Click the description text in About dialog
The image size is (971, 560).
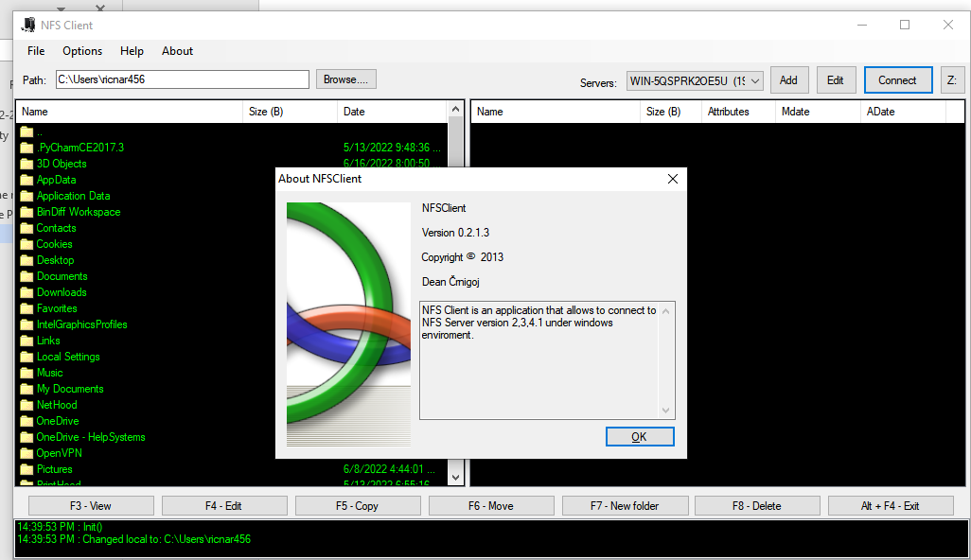(x=538, y=323)
